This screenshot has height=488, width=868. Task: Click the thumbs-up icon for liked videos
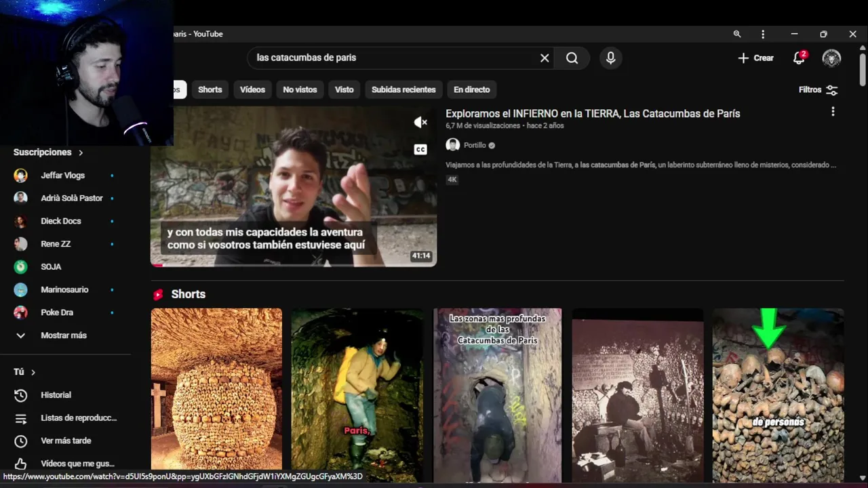coord(21,464)
